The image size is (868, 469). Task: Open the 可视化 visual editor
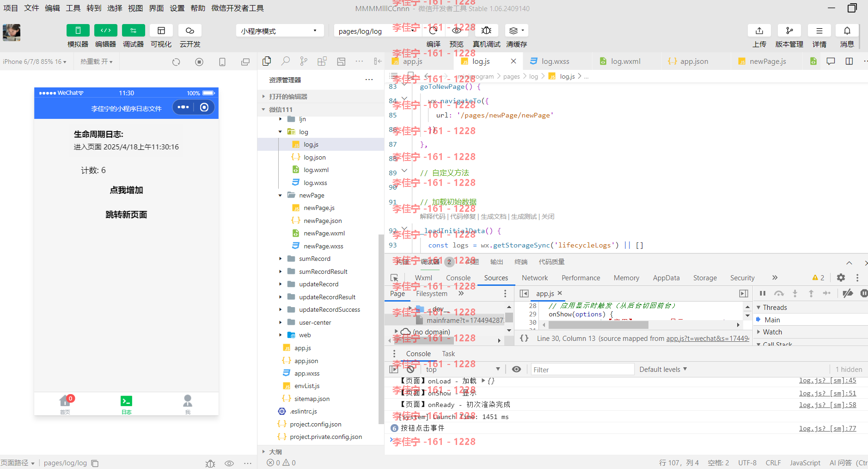[x=161, y=31]
